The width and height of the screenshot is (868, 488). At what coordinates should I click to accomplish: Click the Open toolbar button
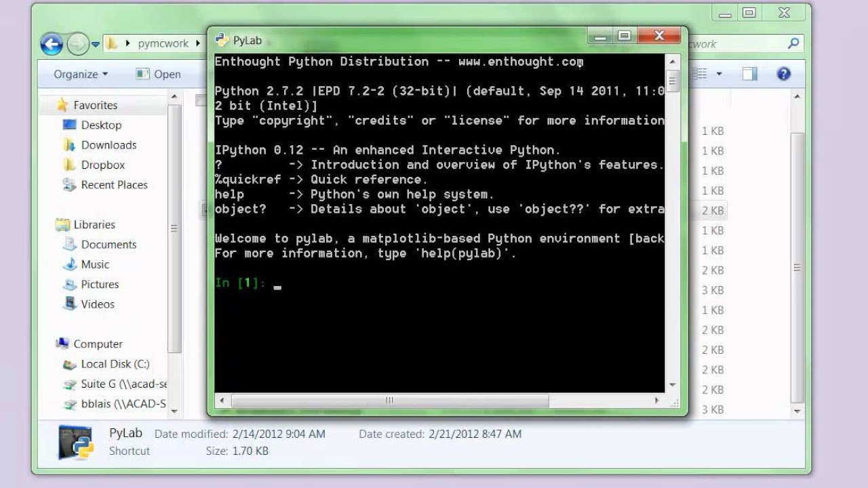point(158,74)
